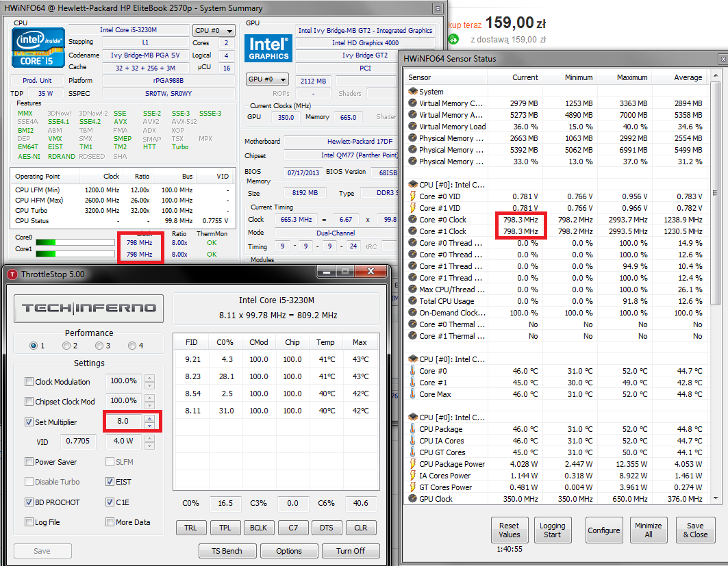Viewport: 728px width, 566px height.
Task: Enable the Log File checkbox
Action: (29, 522)
